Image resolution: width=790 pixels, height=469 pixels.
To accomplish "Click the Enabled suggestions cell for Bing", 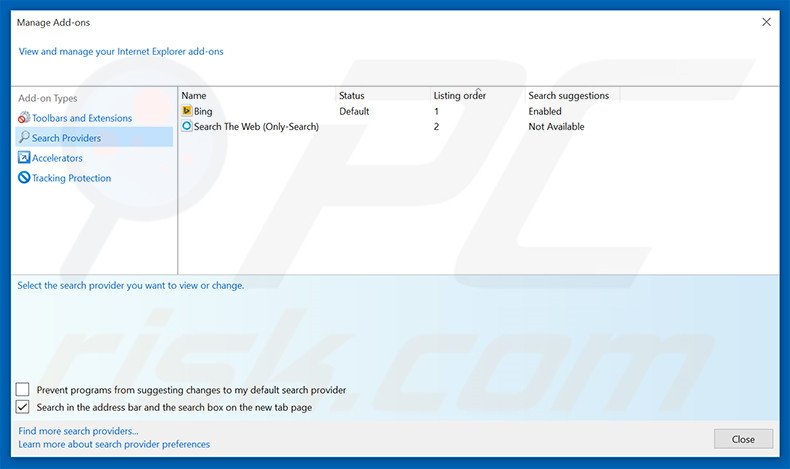I will [x=545, y=111].
